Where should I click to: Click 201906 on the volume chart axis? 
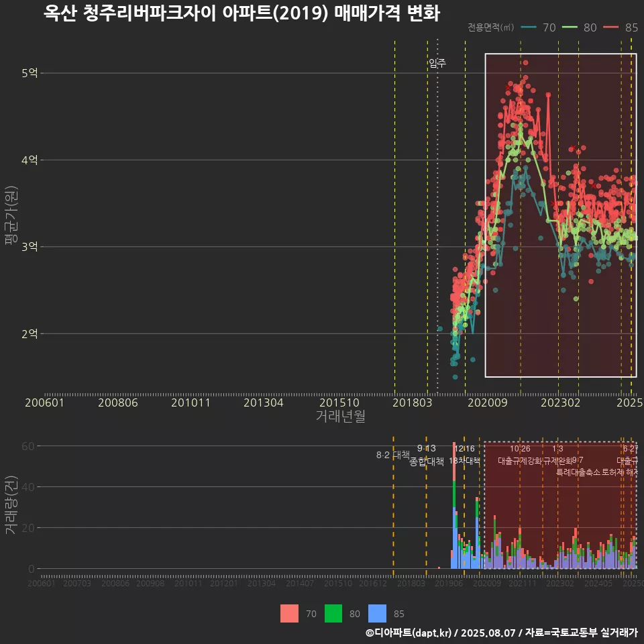click(449, 583)
